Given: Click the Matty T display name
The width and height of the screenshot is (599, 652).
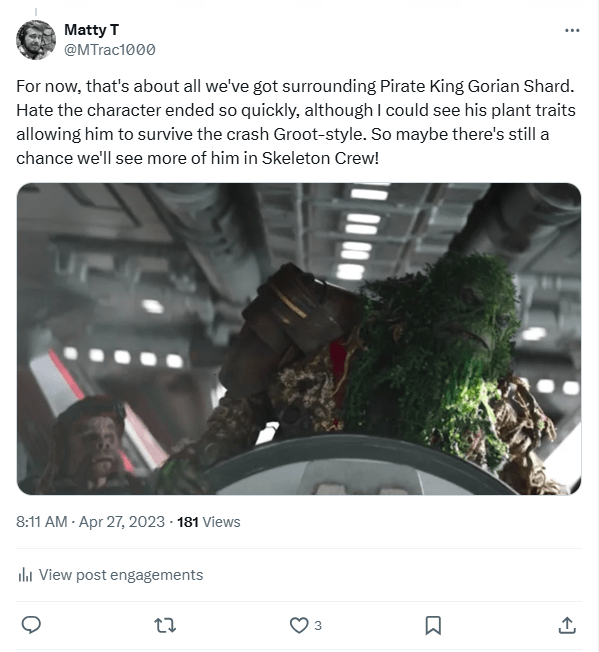Looking at the screenshot, I should [91, 30].
